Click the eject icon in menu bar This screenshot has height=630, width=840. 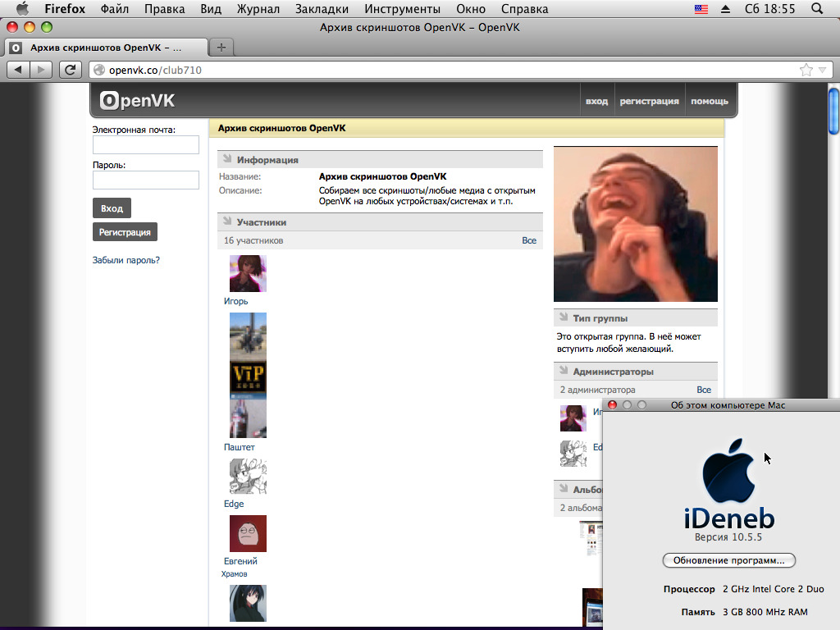[725, 9]
